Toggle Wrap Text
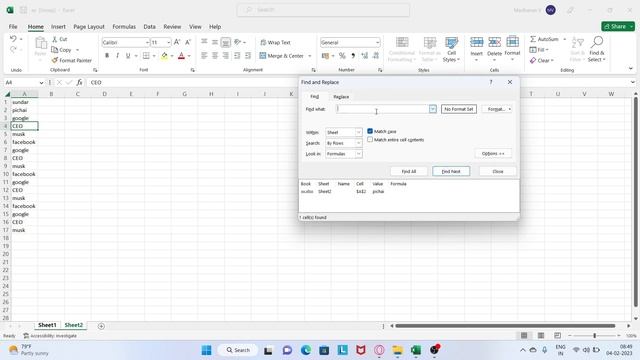640x360 pixels. tap(275, 42)
